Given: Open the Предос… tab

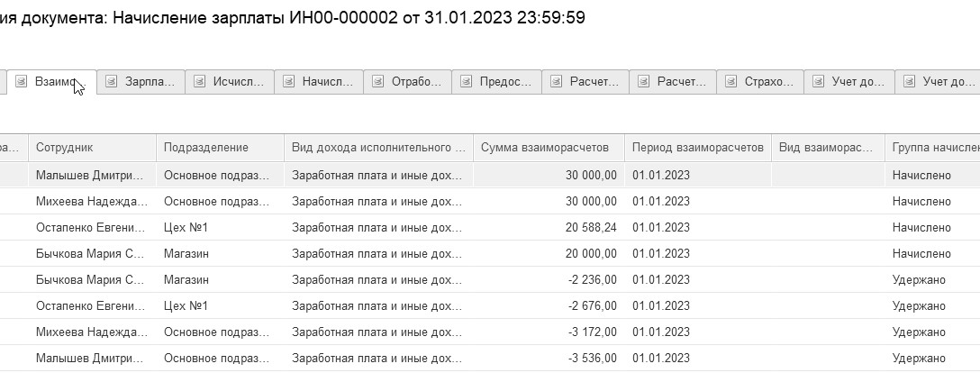Looking at the screenshot, I should 505,82.
